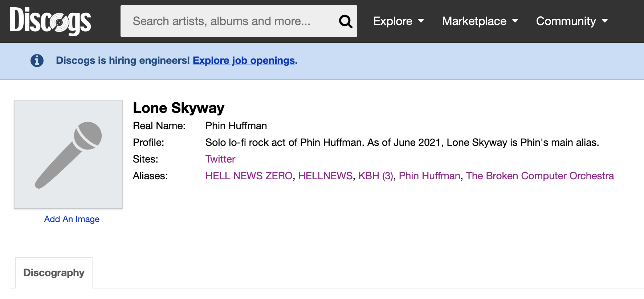Click the Add An Image link
Screen dimensions: 644x299
72,219
